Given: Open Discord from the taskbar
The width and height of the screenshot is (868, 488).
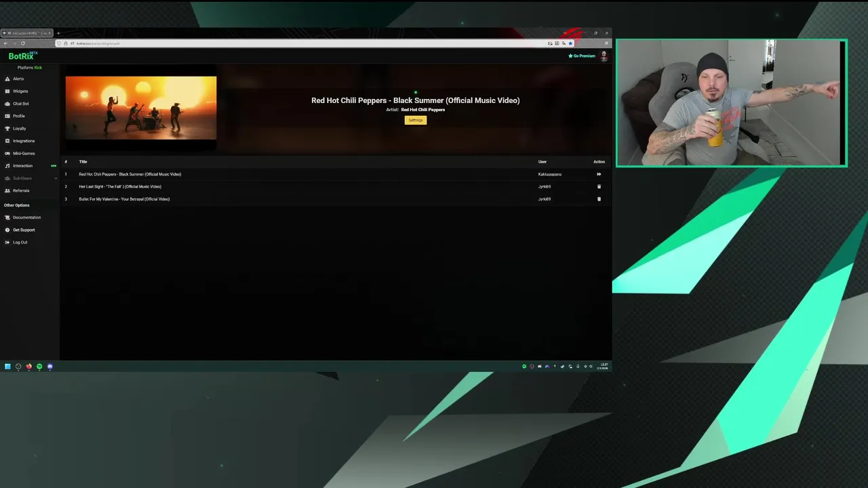Looking at the screenshot, I should [x=50, y=367].
